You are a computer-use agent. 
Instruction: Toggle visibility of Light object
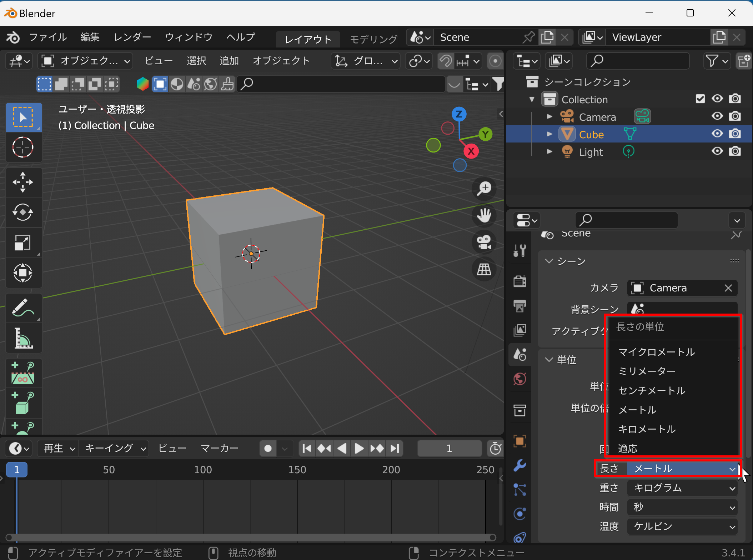tap(717, 152)
